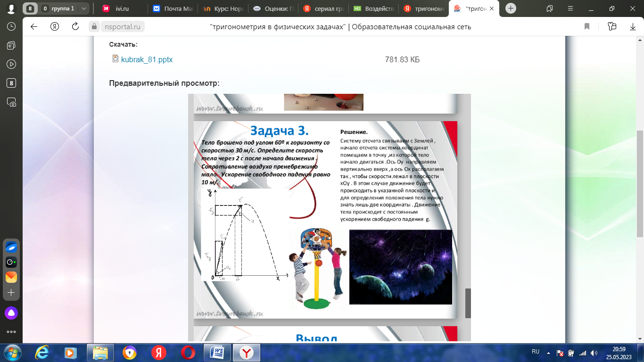Open the bookmarks collections icon in title bar
This screenshot has width=644, height=362.
pos(550,8)
